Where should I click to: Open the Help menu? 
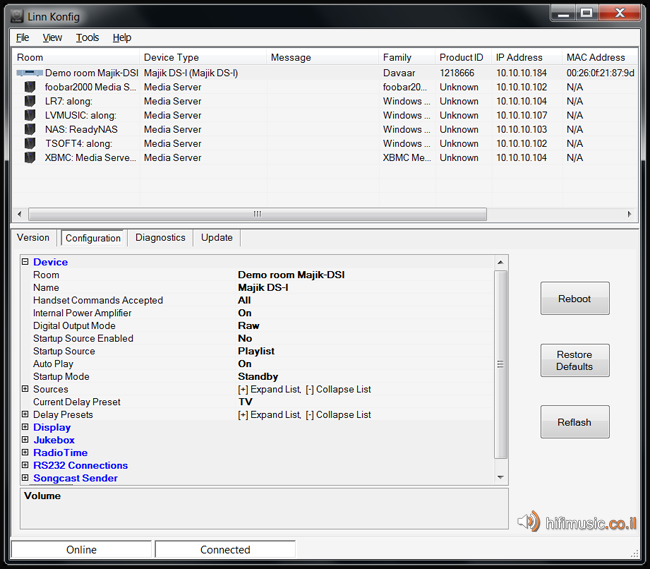pos(122,38)
